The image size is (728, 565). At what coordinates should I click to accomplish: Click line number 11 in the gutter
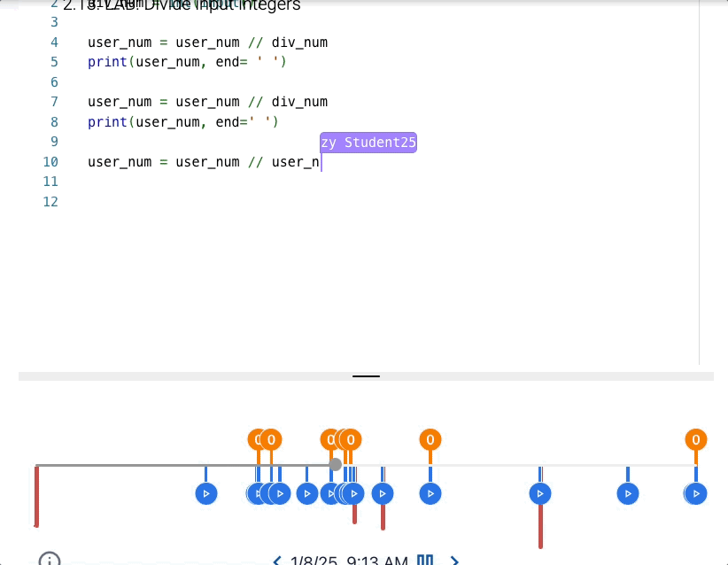pos(50,182)
